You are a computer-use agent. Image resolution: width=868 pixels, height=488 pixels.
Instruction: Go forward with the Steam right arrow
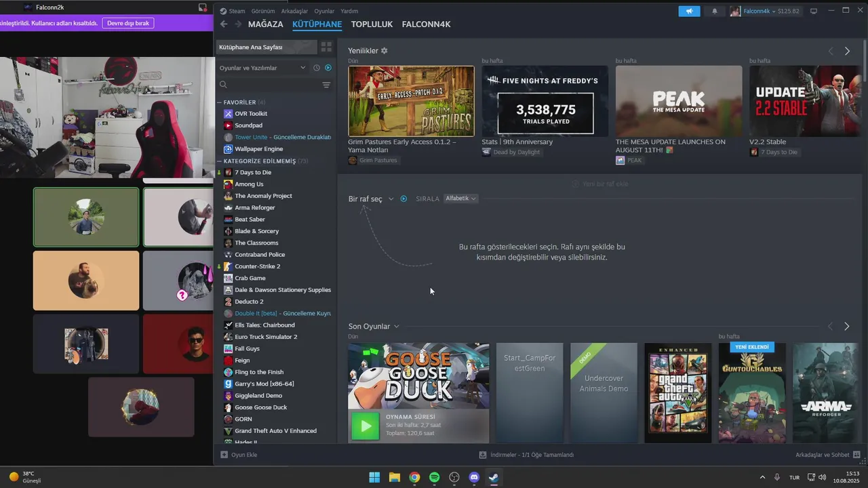tap(238, 24)
